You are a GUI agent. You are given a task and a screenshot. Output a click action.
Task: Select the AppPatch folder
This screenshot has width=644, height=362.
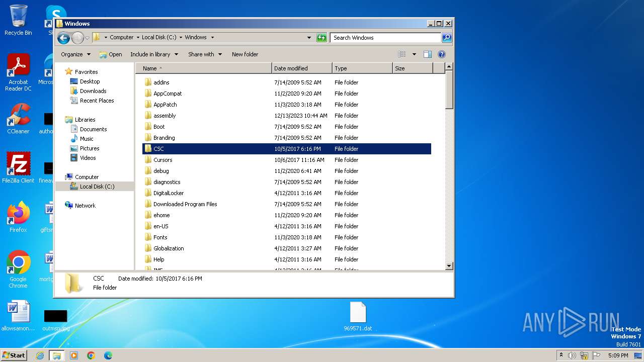[165, 105]
